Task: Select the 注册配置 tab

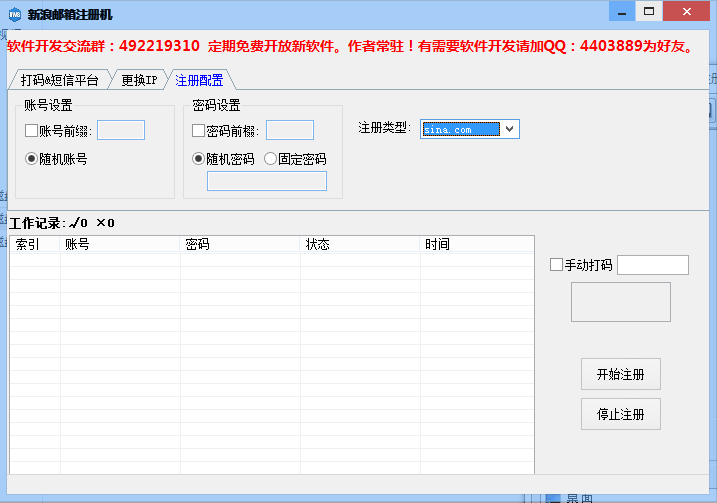Action: pos(199,80)
